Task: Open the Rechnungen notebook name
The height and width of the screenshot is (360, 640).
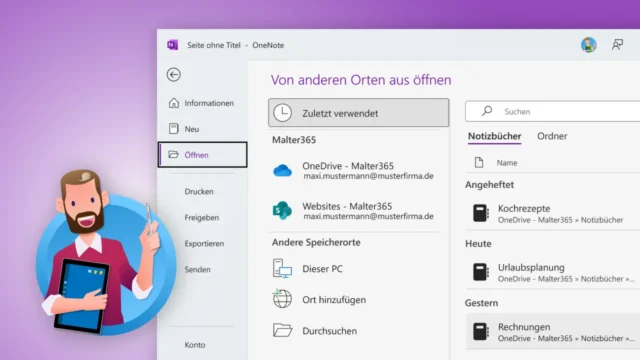Action: pos(524,327)
